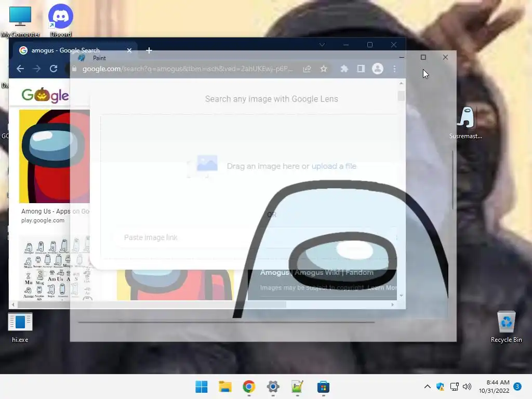
Task: Open Recycle Bin on desktop
Action: pos(506,327)
